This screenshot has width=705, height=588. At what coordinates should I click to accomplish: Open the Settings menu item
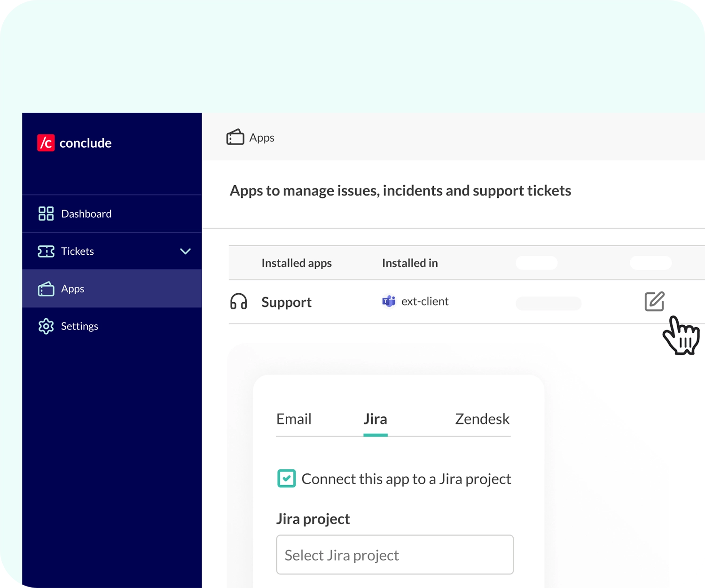click(x=79, y=326)
